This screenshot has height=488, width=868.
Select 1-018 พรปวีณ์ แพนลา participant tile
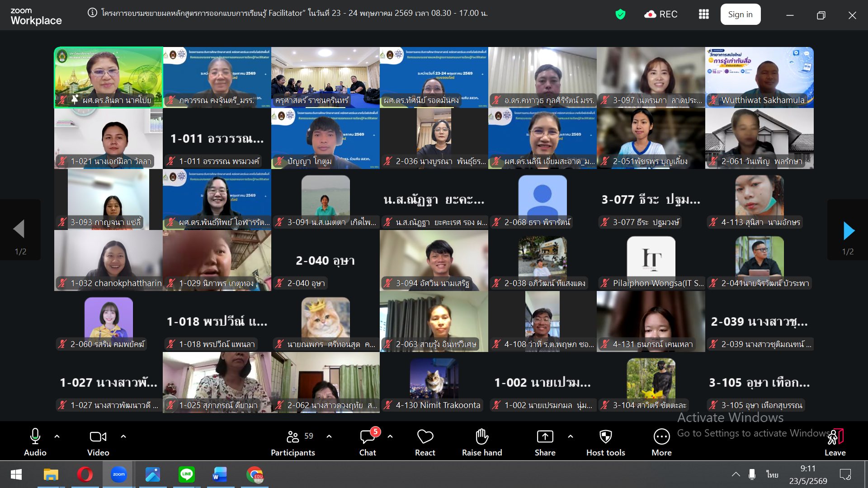point(217,321)
